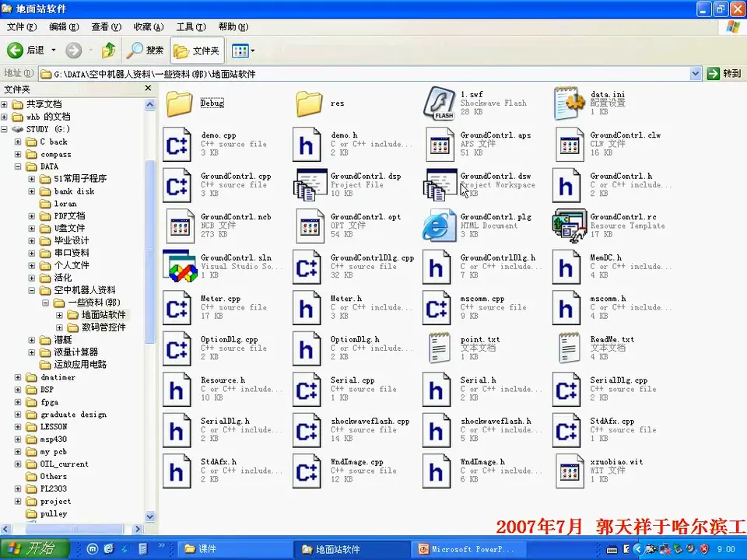
Task: Close the 文件夹 folders pane
Action: tap(148, 89)
